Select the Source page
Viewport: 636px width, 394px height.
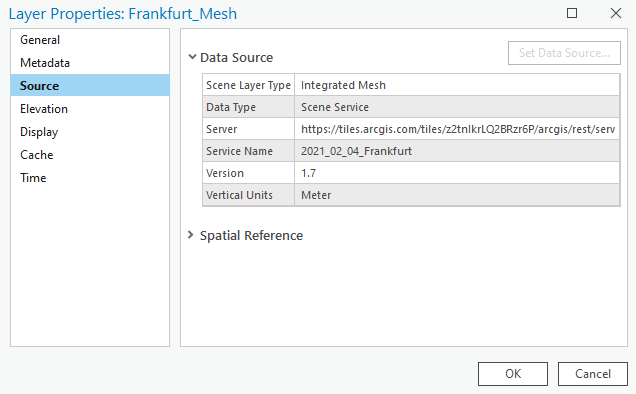click(90, 86)
